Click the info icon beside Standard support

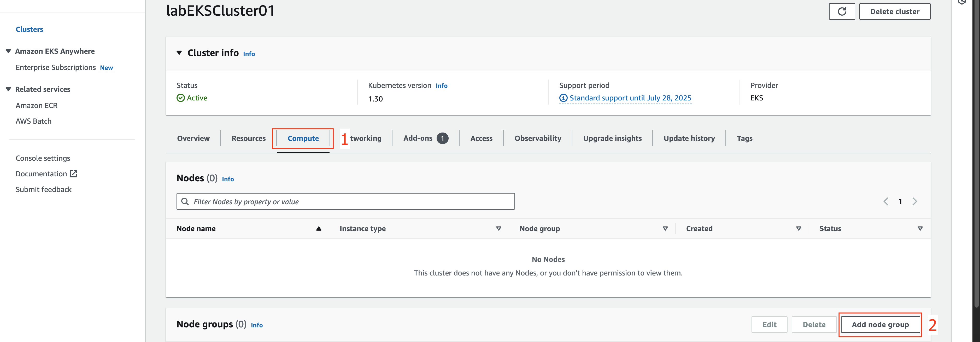click(563, 98)
